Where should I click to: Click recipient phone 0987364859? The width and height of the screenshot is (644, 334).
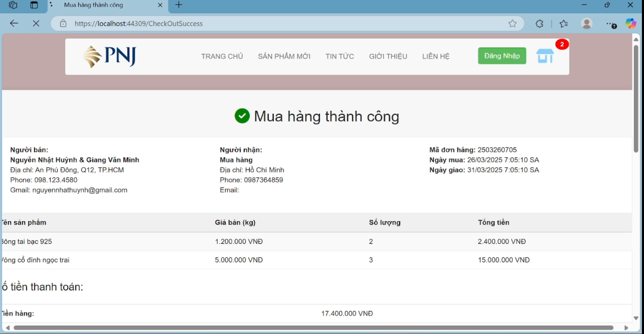pos(263,180)
